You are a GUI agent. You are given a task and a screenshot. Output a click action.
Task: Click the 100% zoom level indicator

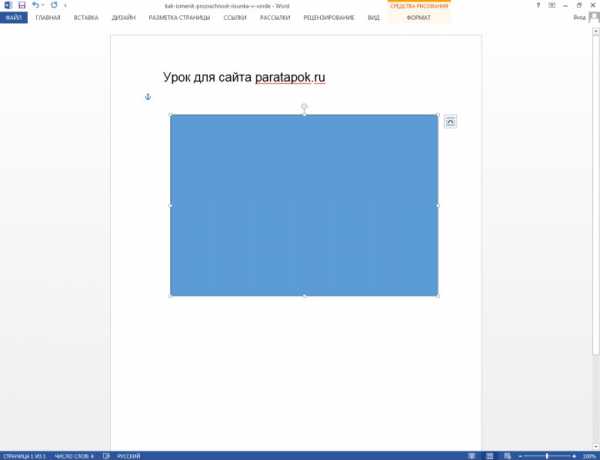tap(589, 456)
